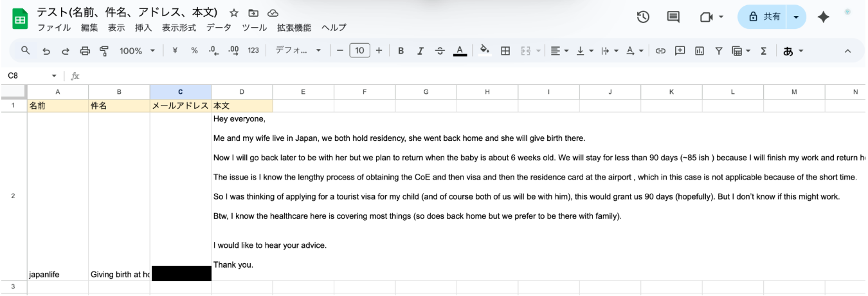Screen dimensions: 868x296
Task: Open the データ menu
Action: click(219, 28)
